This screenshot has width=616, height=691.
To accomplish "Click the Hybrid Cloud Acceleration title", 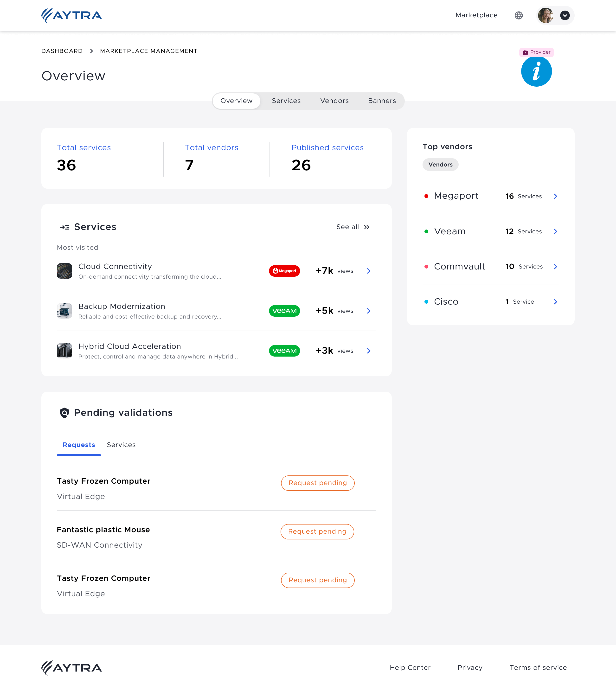I will [x=130, y=346].
